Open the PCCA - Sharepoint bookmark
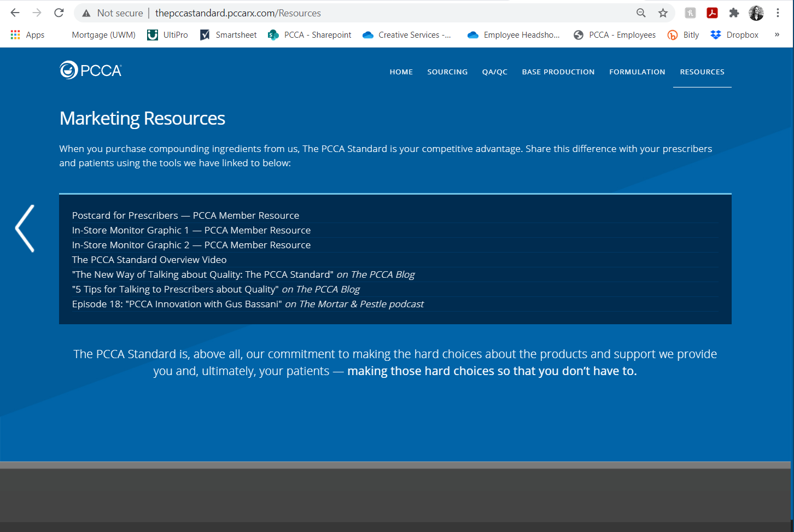This screenshot has width=794, height=532. pyautogui.click(x=310, y=34)
